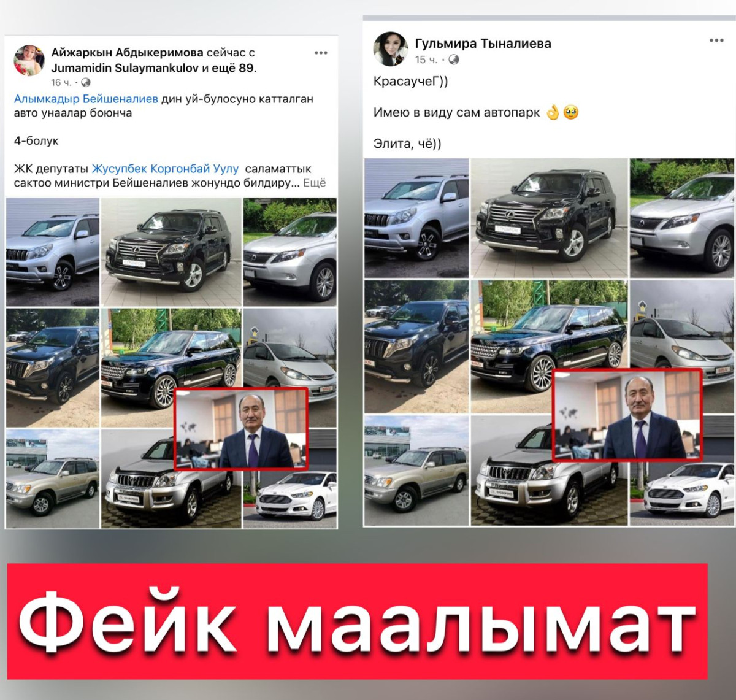The width and height of the screenshot is (736, 700).
Task: Open the silver Toyota Prado photo in right post
Action: 416,218
